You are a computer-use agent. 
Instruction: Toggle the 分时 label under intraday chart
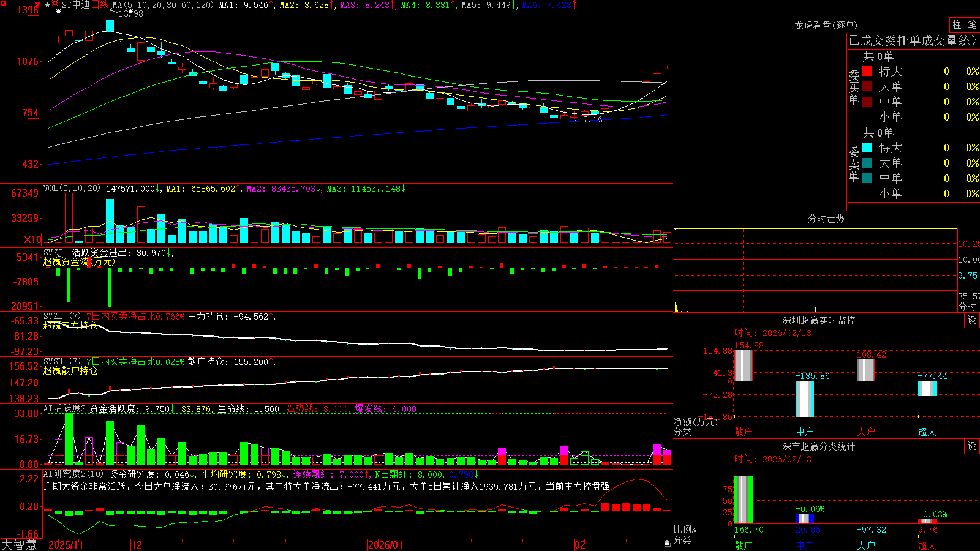(x=967, y=306)
